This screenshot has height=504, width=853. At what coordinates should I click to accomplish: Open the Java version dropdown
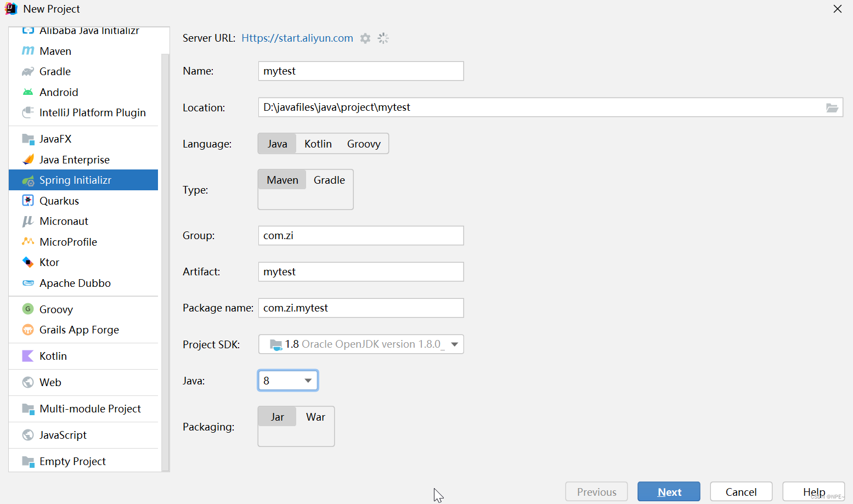click(x=288, y=381)
